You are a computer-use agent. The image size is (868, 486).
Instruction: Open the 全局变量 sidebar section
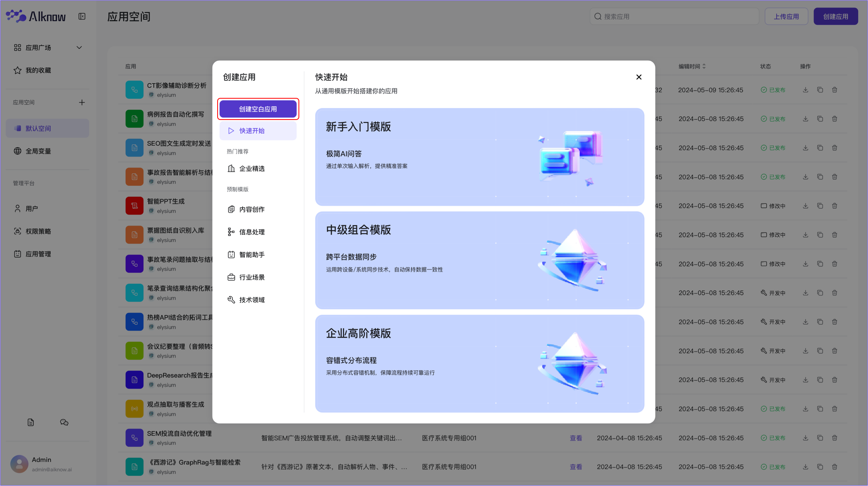(38, 151)
